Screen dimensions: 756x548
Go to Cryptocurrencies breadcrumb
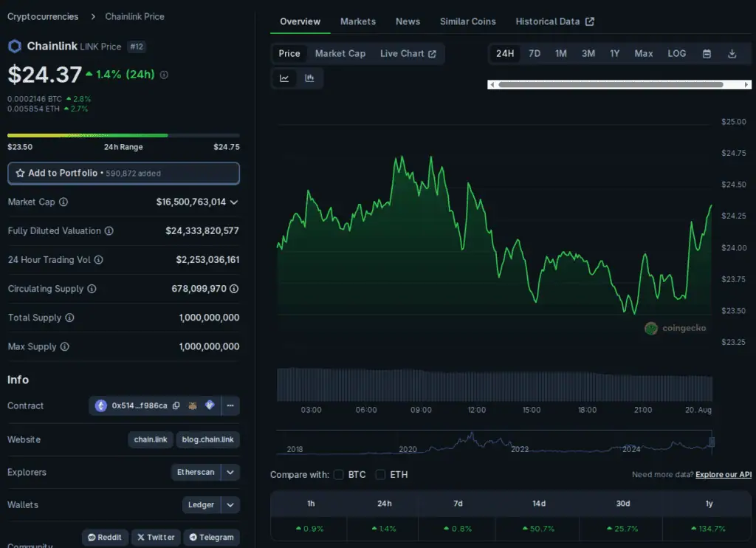pyautogui.click(x=43, y=17)
